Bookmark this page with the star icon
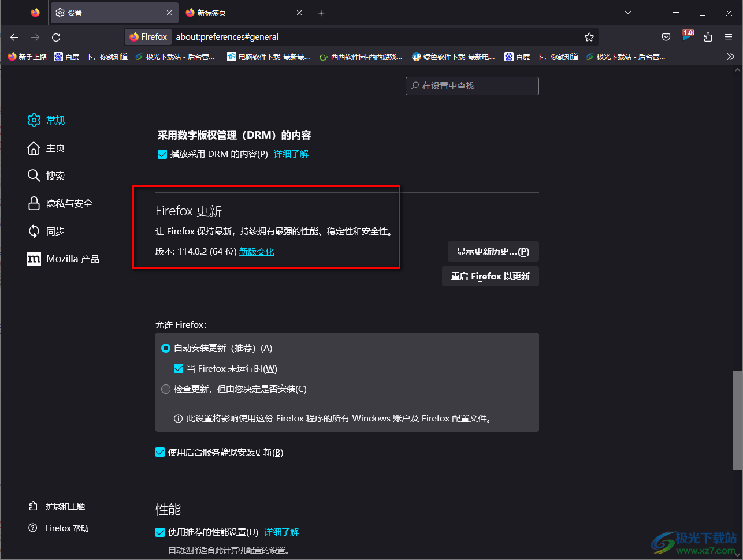Screen dimensions: 743x560 point(589,37)
